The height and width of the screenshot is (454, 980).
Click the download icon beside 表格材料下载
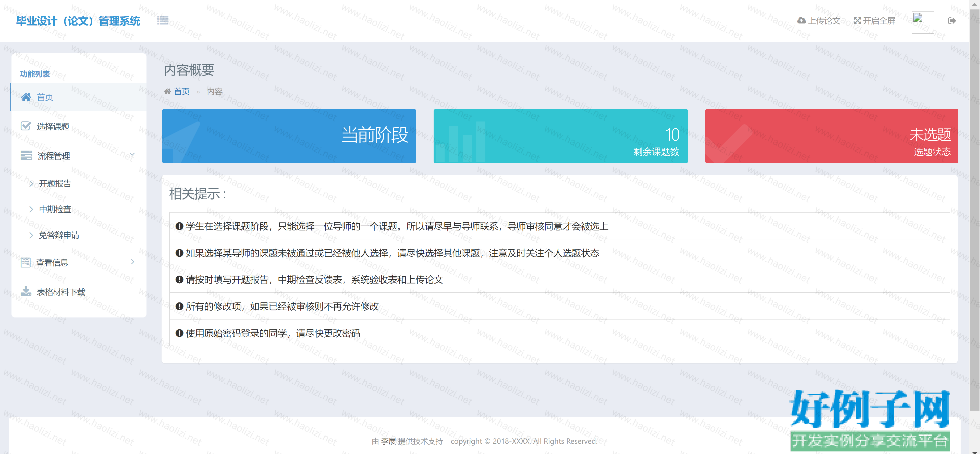coord(26,291)
